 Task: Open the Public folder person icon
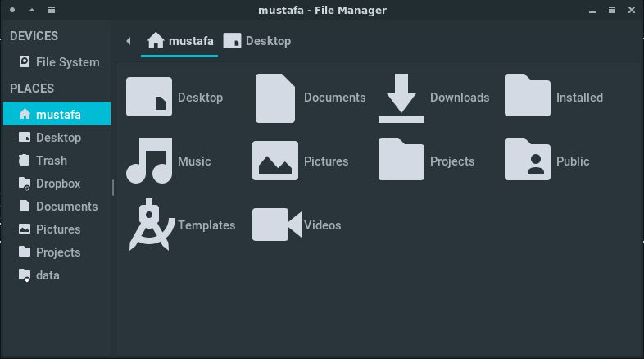click(528, 159)
